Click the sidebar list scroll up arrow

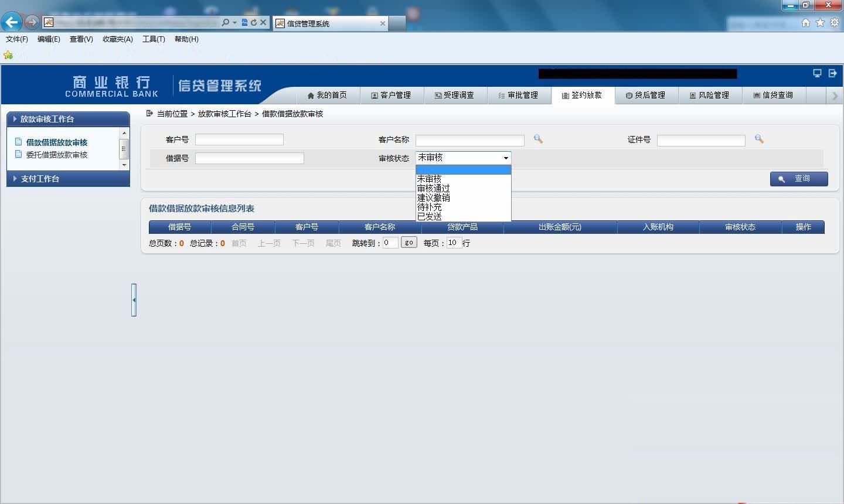(x=124, y=134)
